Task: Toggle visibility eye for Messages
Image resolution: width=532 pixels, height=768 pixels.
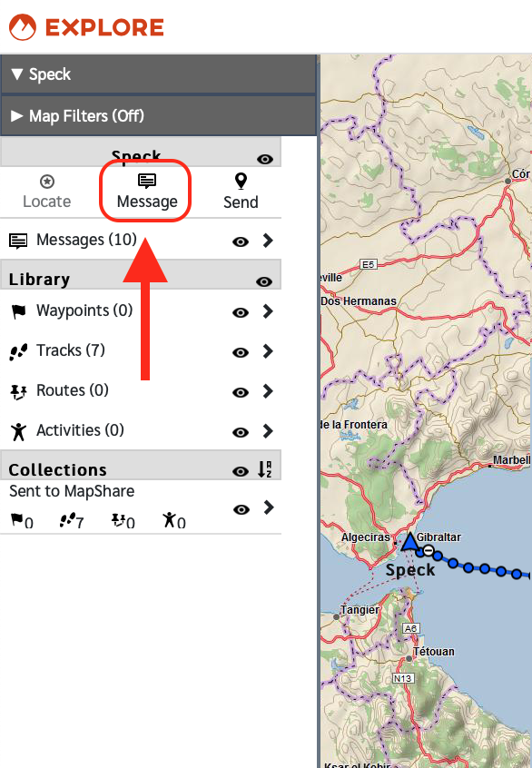Action: coord(240,241)
